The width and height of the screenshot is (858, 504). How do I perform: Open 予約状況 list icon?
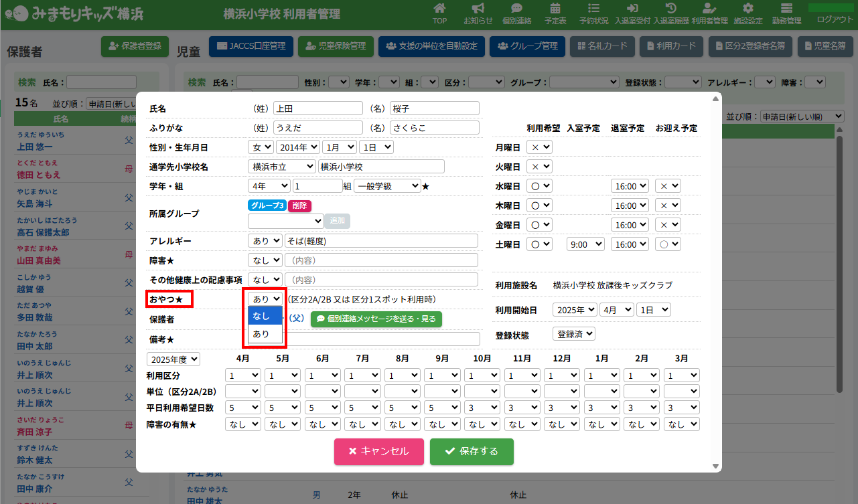click(593, 9)
